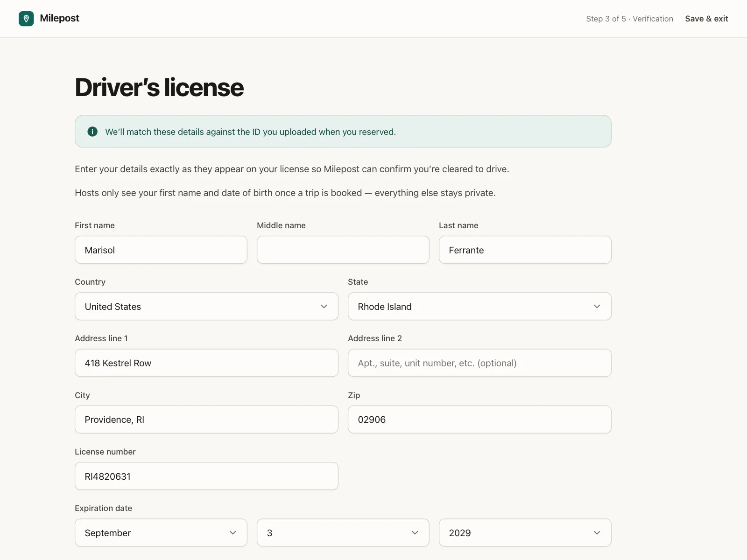Focus the License number field RI4820631
Viewport: 747px width, 560px height.
[206, 476]
